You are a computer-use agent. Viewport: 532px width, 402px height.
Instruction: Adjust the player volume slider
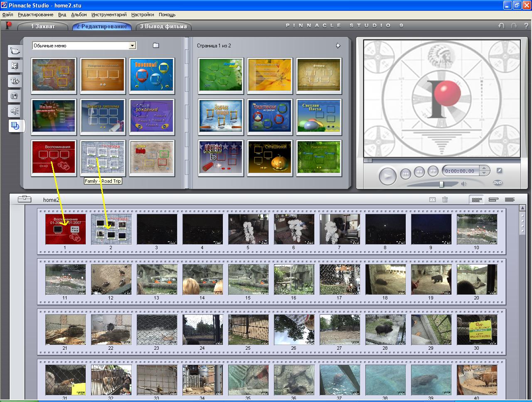[x=441, y=184]
